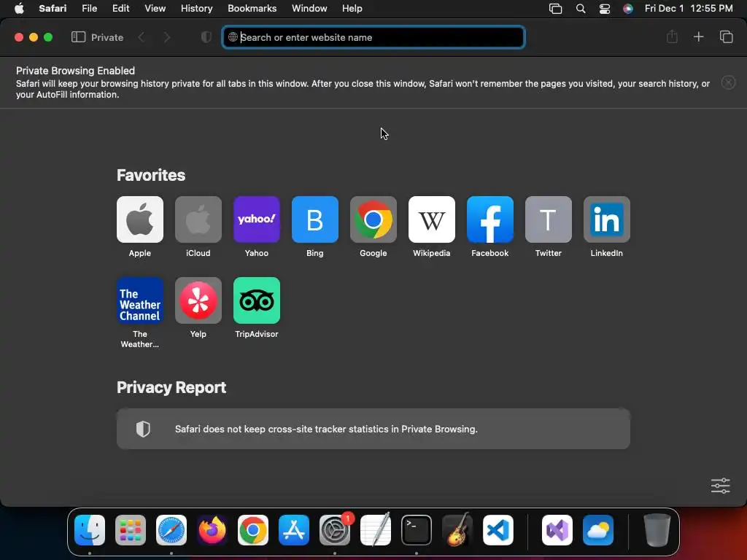The height and width of the screenshot is (560, 747).
Task: Click the Private label in the toolbar
Action: pos(107,37)
